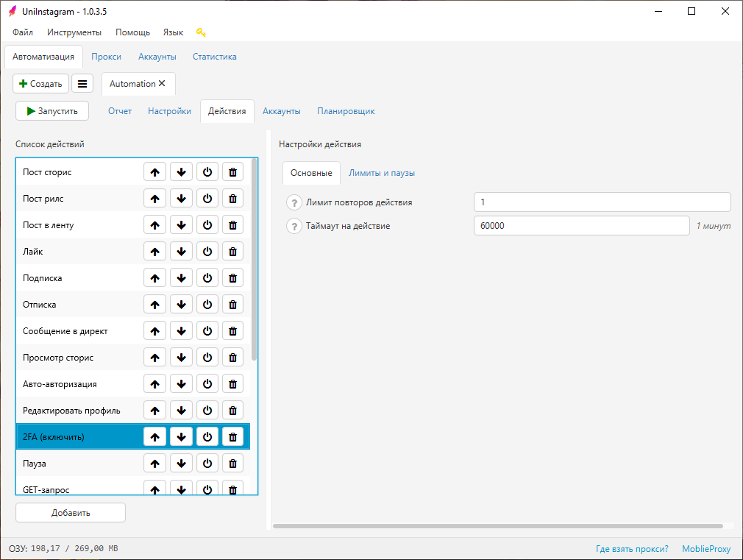Delete the 'Подписка' action

pyautogui.click(x=232, y=278)
